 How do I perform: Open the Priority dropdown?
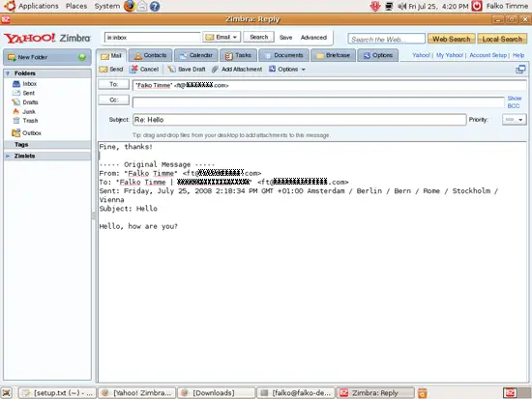pos(514,120)
